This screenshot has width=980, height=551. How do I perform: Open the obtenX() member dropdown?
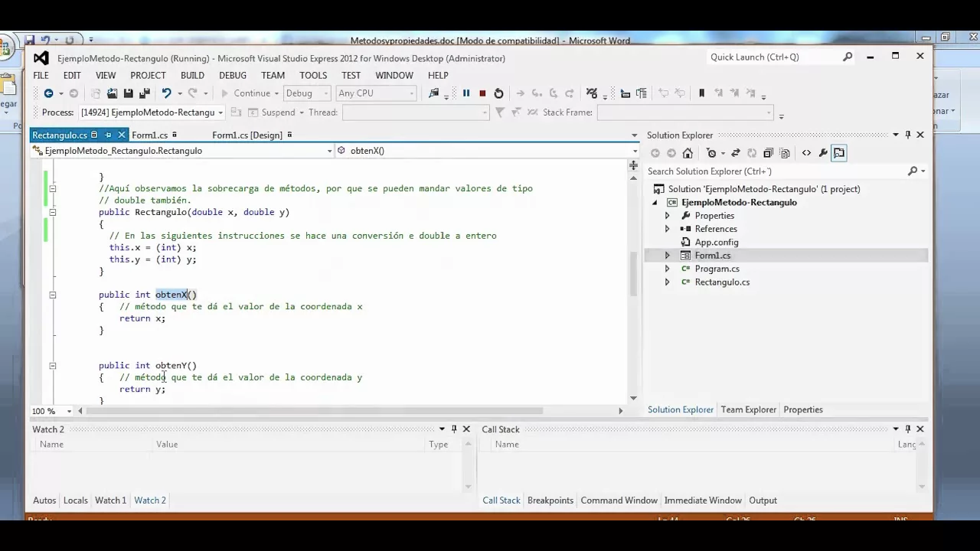point(635,151)
